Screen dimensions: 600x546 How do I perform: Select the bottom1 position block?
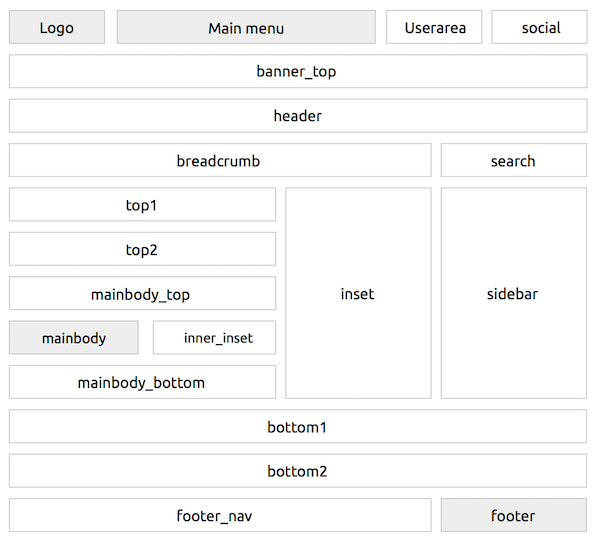point(298,427)
